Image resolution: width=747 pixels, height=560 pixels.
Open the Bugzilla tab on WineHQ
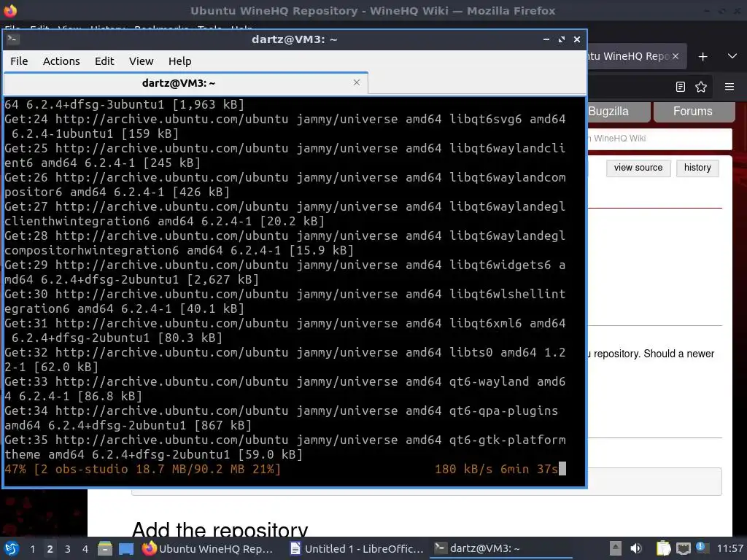(x=619, y=112)
